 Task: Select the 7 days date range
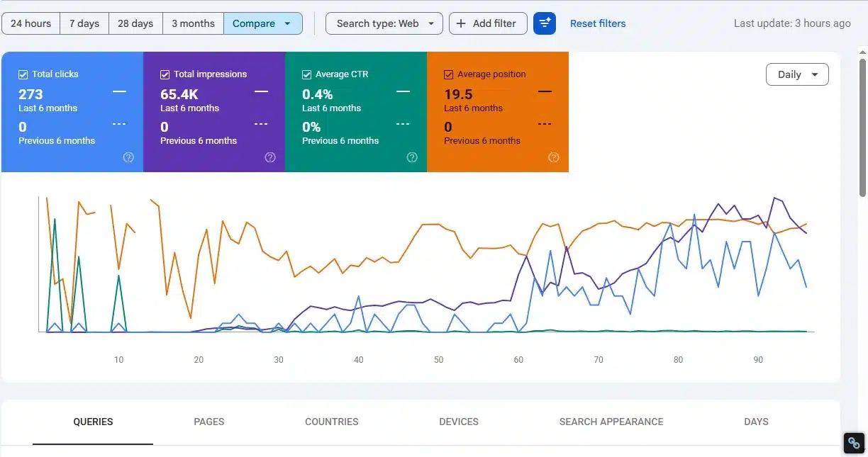click(84, 23)
